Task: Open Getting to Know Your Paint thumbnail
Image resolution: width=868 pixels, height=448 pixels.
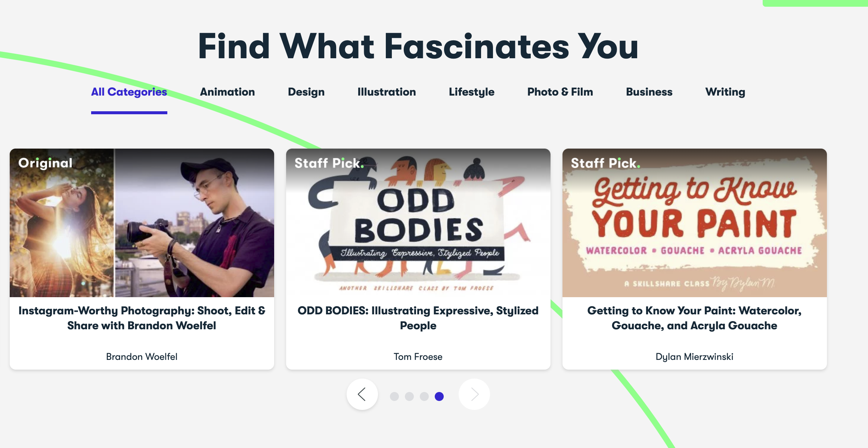Action: (695, 223)
